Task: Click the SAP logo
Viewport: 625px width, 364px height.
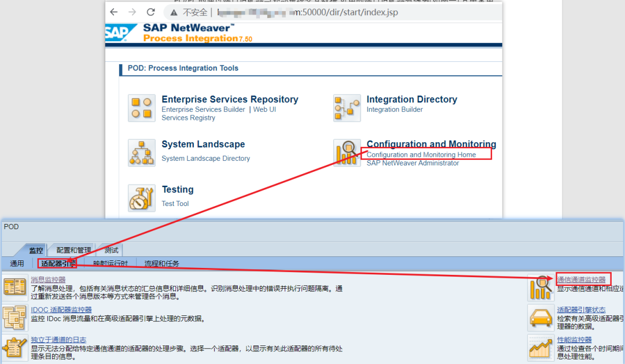Action: click(120, 32)
